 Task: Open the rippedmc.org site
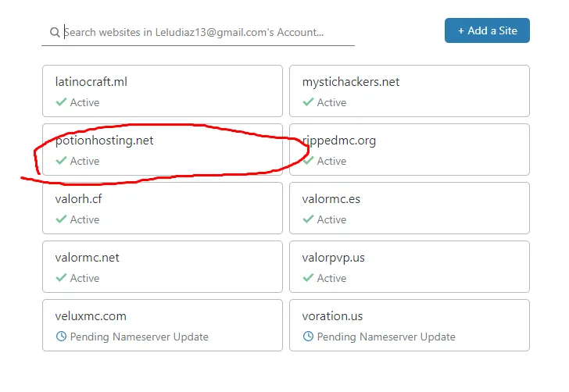point(410,149)
